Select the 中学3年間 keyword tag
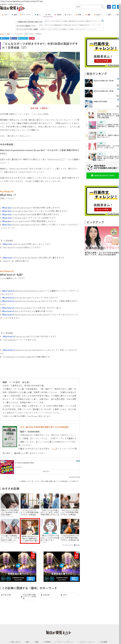This screenshot has height=644, width=121. coord(9,595)
